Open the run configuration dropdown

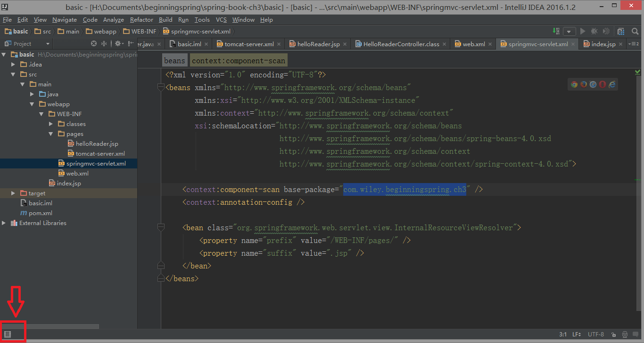coord(570,31)
